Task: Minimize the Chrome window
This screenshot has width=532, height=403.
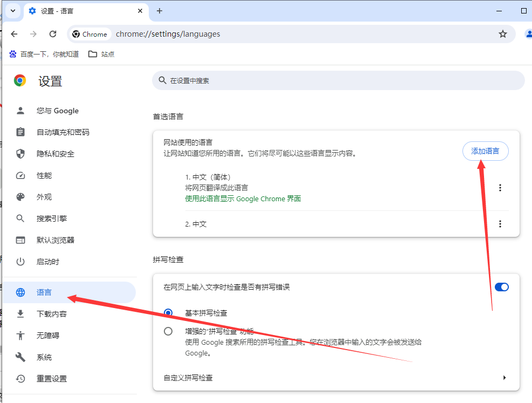Action: [x=499, y=11]
